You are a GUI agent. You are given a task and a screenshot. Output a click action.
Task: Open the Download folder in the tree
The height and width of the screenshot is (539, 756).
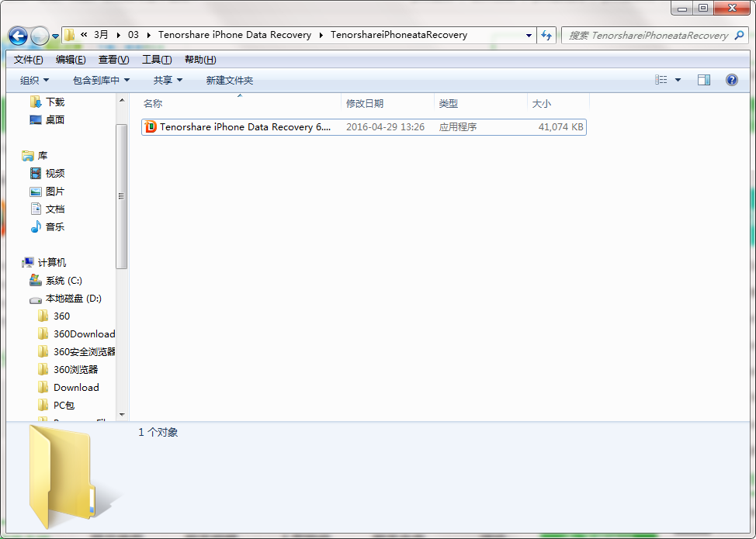click(76, 388)
